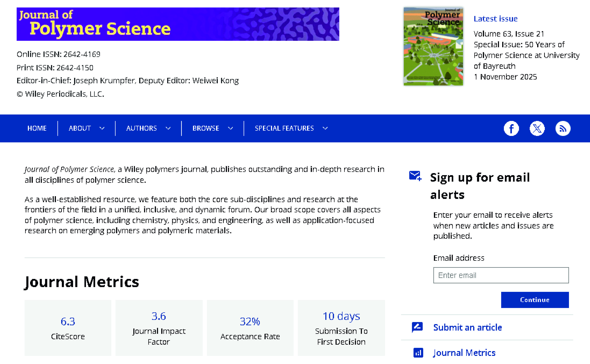
Task: Select the Special Features menu item
Action: pyautogui.click(x=284, y=128)
